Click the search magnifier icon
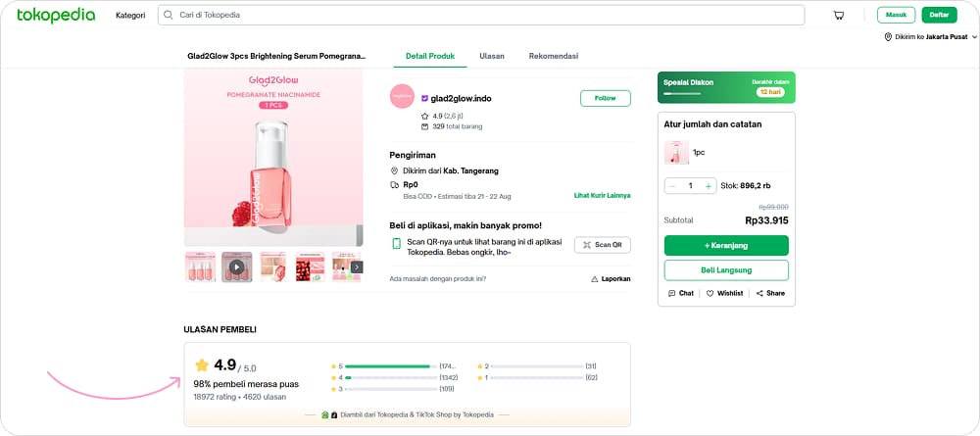This screenshot has height=436, width=980. click(169, 15)
